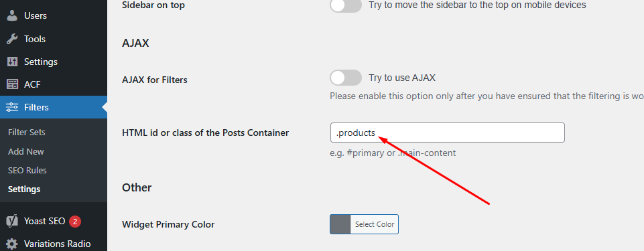Viewport: 644px width, 251px height.
Task: Focus the Posts Container class input field
Action: [447, 133]
